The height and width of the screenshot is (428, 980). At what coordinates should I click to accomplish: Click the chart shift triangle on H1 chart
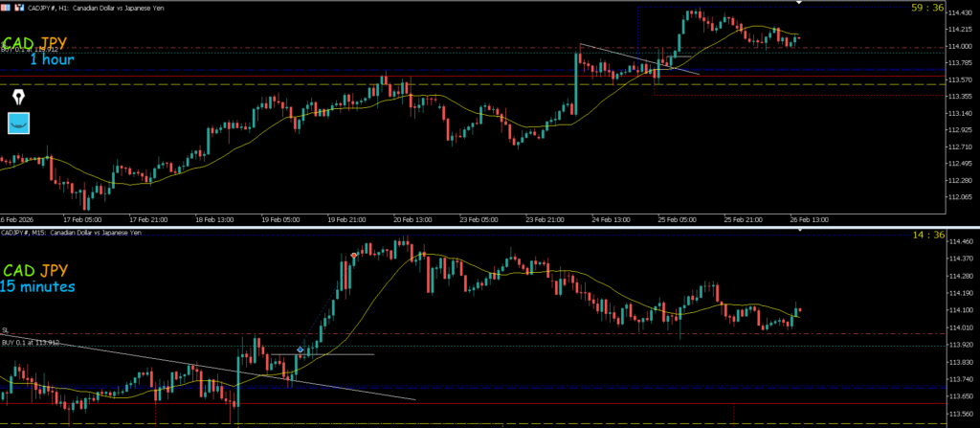point(798,4)
